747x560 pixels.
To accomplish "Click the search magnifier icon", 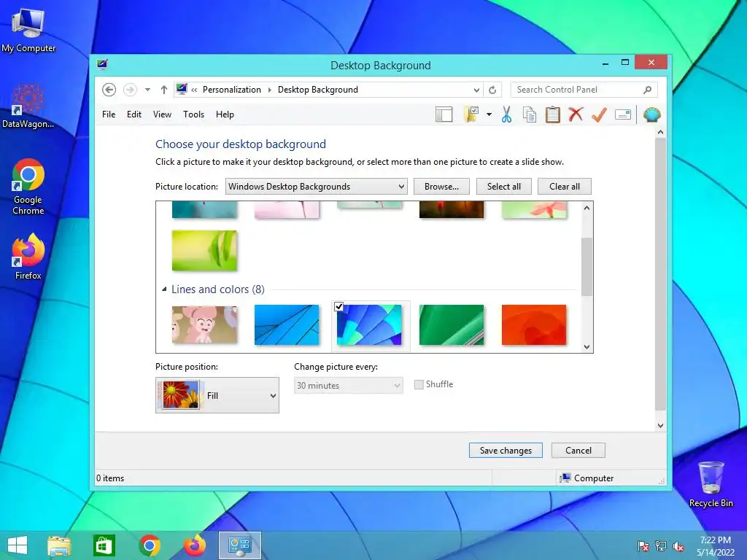I will point(648,90).
